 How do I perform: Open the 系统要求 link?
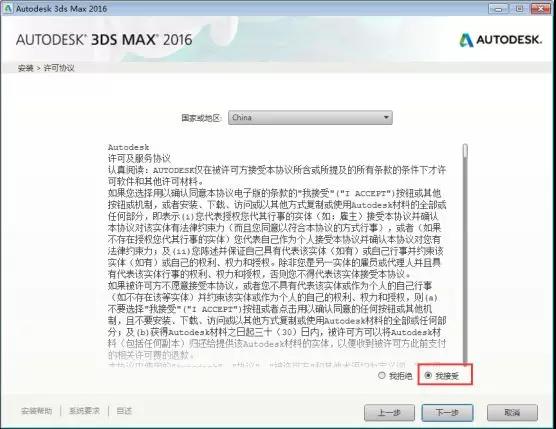pyautogui.click(x=84, y=411)
